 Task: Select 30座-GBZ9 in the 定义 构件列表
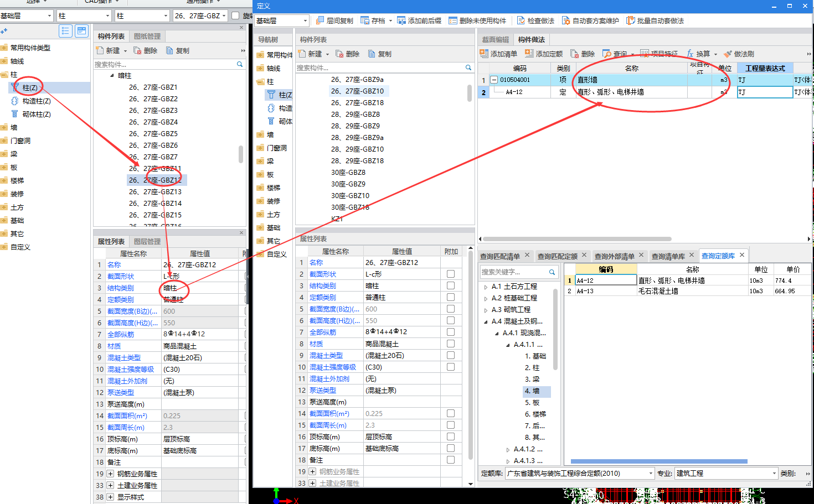click(348, 184)
